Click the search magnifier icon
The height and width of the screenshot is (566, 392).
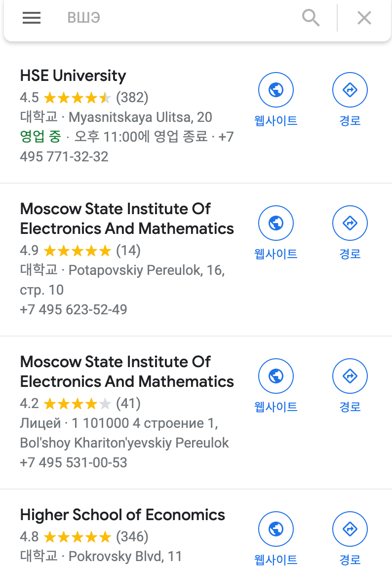[311, 18]
